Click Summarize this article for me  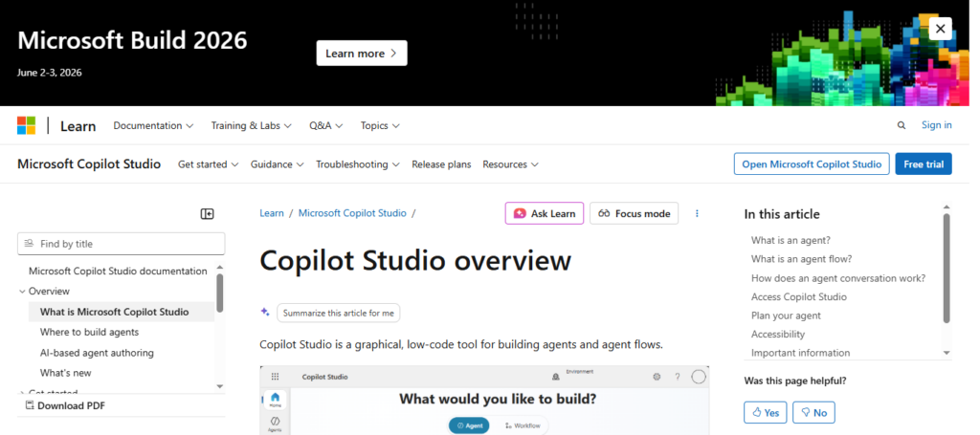(338, 313)
